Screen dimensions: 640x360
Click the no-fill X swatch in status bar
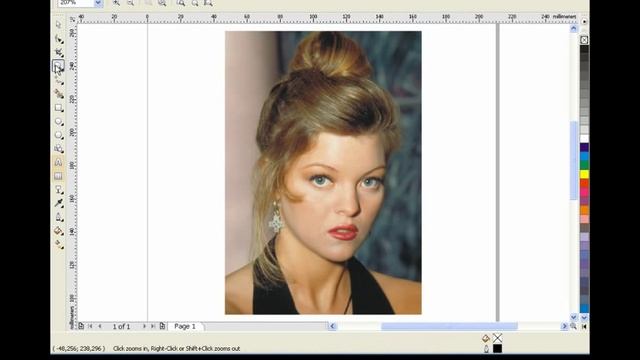click(x=497, y=338)
